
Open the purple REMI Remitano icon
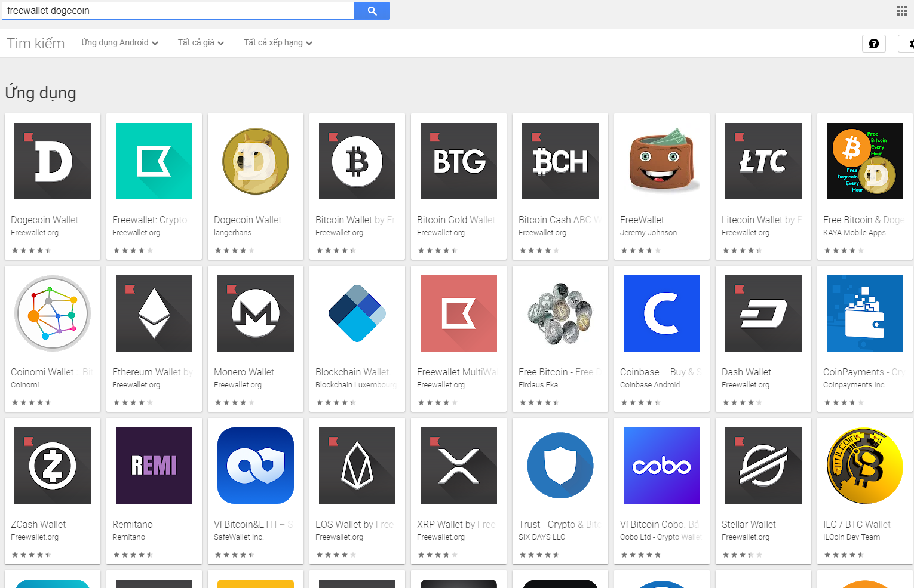(x=154, y=466)
